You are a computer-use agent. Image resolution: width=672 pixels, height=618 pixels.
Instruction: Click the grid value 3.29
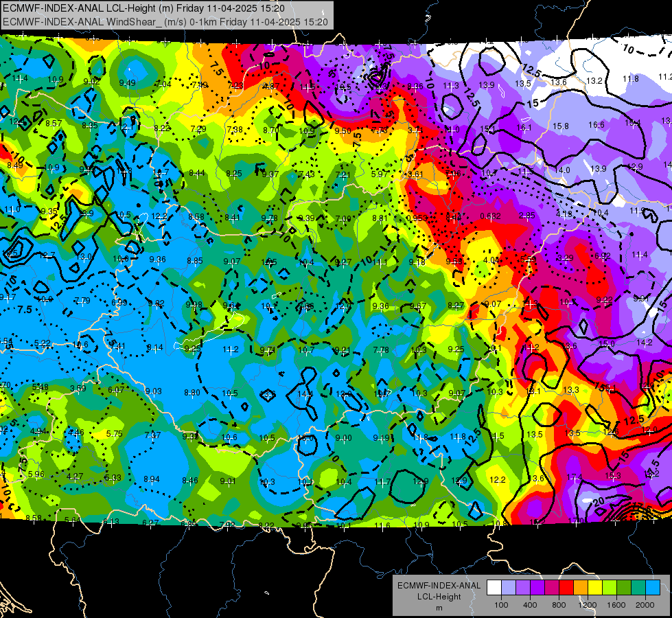pyautogui.click(x=565, y=257)
